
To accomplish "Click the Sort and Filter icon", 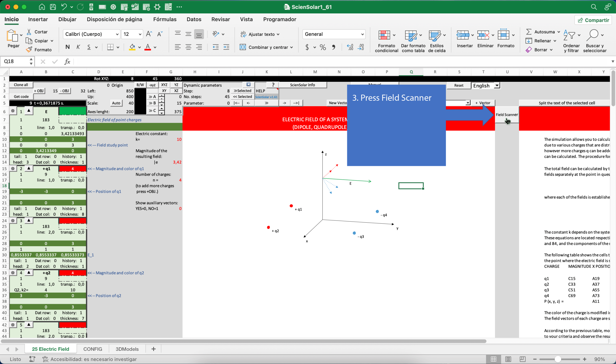I will tap(569, 35).
